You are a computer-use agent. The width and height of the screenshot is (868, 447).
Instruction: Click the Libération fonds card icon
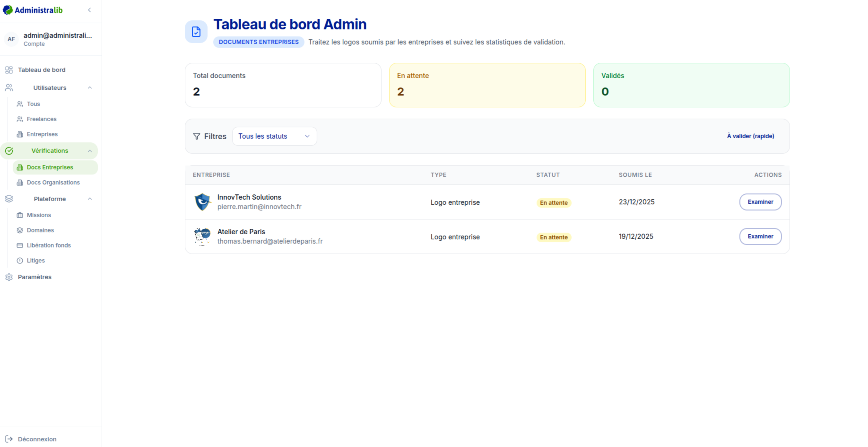tap(20, 245)
